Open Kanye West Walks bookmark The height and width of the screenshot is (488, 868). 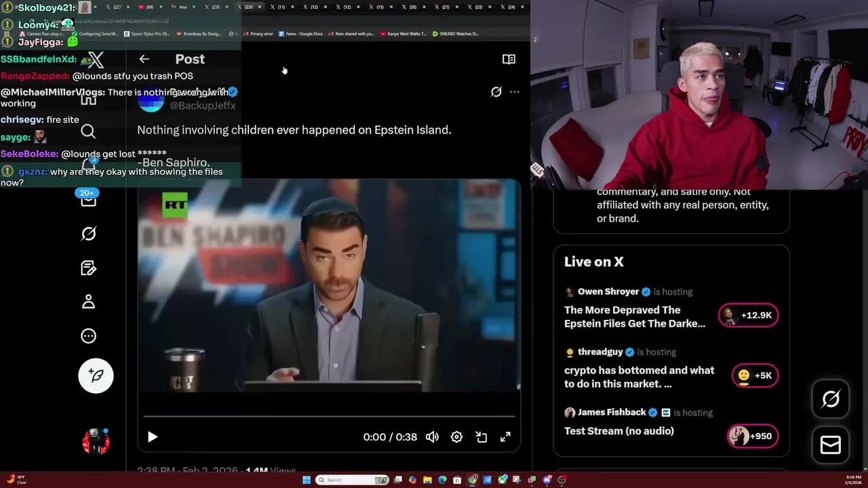click(405, 34)
